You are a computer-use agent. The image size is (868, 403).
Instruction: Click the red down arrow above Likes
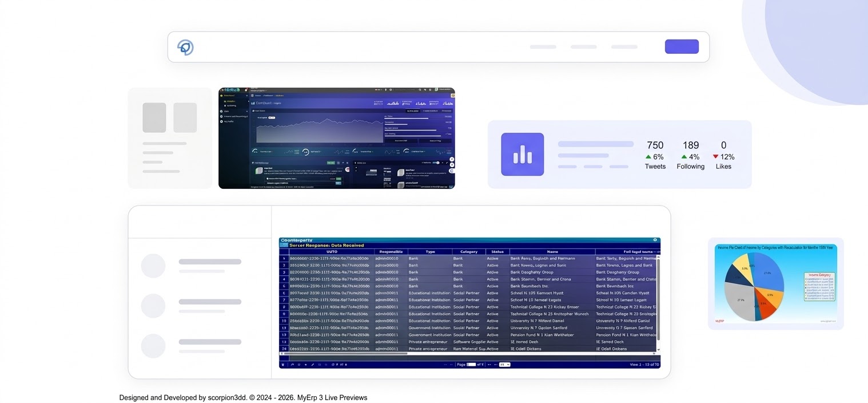(715, 157)
